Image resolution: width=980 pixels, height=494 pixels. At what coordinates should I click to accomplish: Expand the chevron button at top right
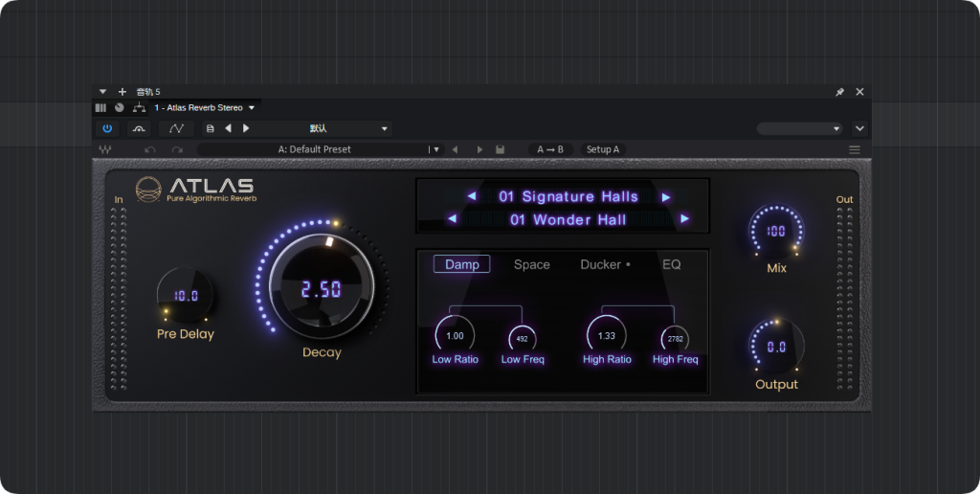pyautogui.click(x=860, y=129)
